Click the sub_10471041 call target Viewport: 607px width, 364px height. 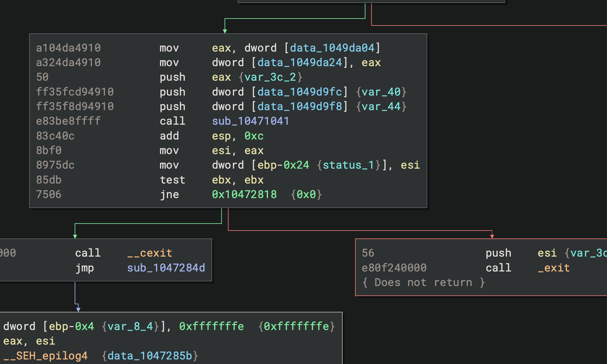click(250, 121)
